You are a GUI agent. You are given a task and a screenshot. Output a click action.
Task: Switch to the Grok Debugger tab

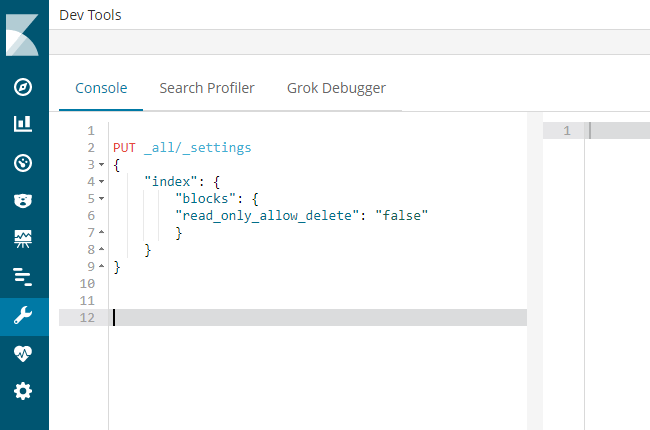(x=336, y=88)
